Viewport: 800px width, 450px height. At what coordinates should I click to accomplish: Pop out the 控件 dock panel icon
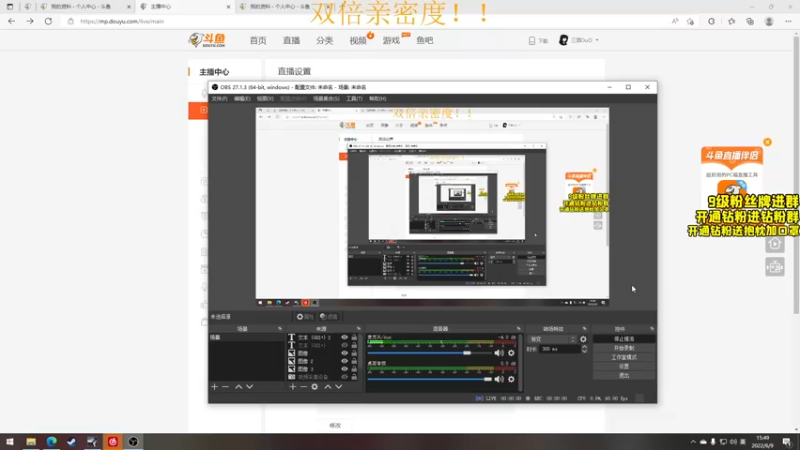point(652,329)
